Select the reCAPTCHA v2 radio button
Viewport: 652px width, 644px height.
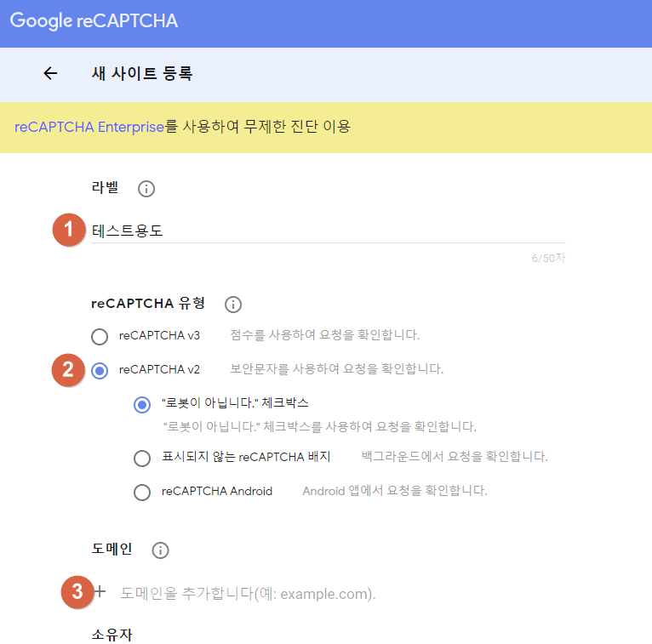click(x=100, y=370)
